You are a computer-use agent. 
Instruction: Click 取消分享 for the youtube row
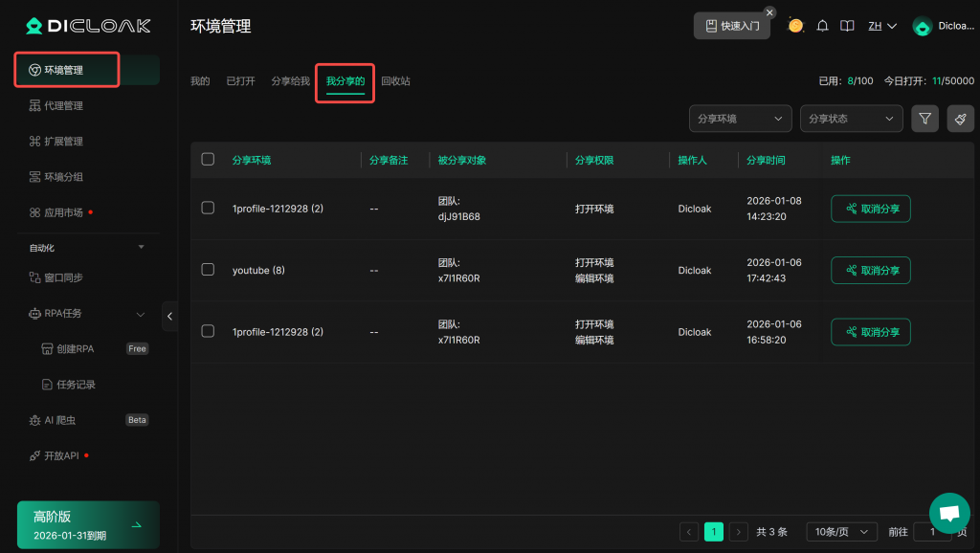871,271
